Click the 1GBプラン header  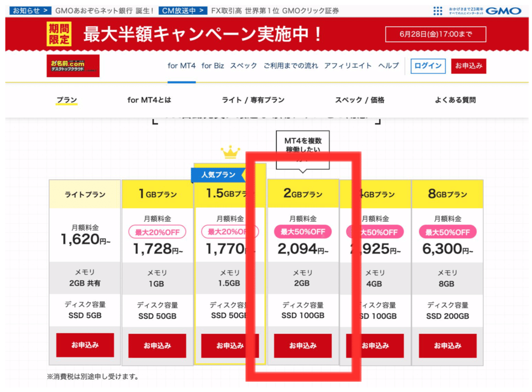tap(157, 194)
